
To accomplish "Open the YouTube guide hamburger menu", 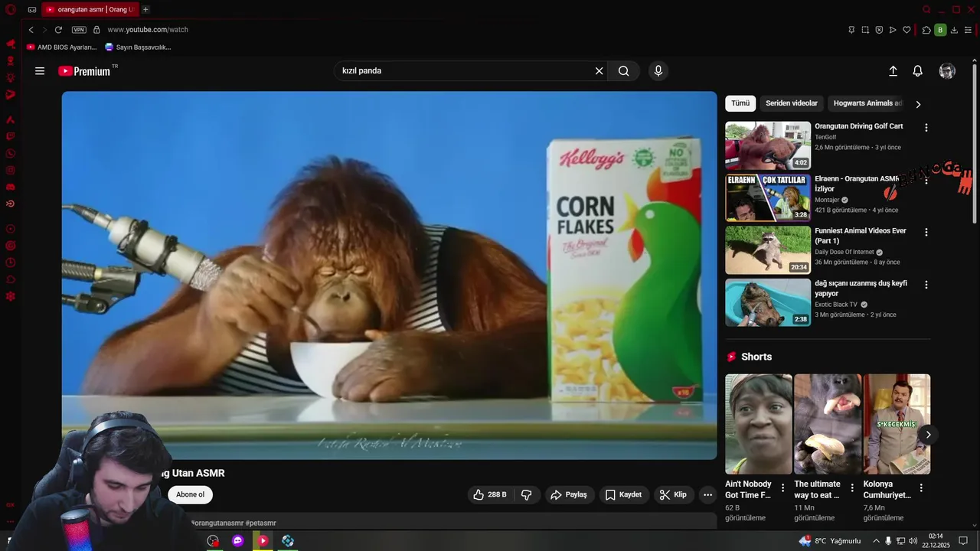I will 40,71.
